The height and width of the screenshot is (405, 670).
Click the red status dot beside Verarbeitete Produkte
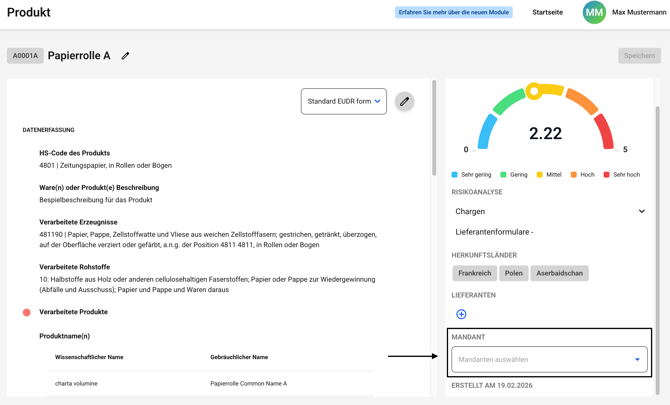[27, 312]
